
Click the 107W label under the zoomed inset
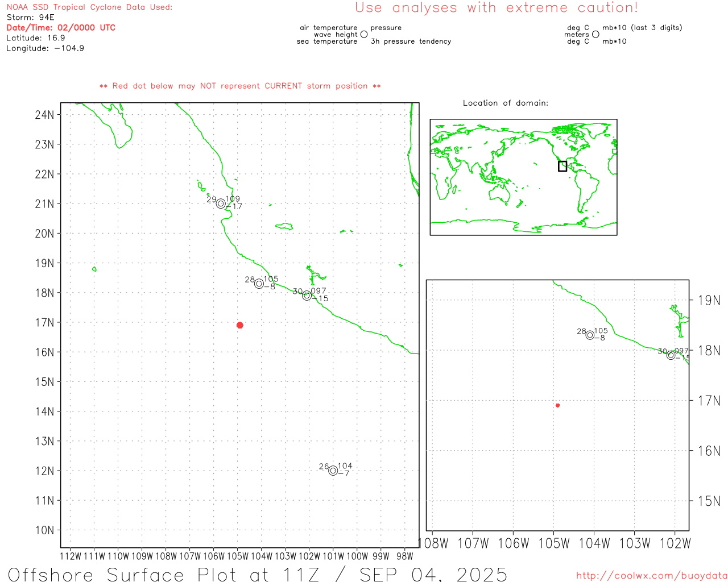click(473, 543)
